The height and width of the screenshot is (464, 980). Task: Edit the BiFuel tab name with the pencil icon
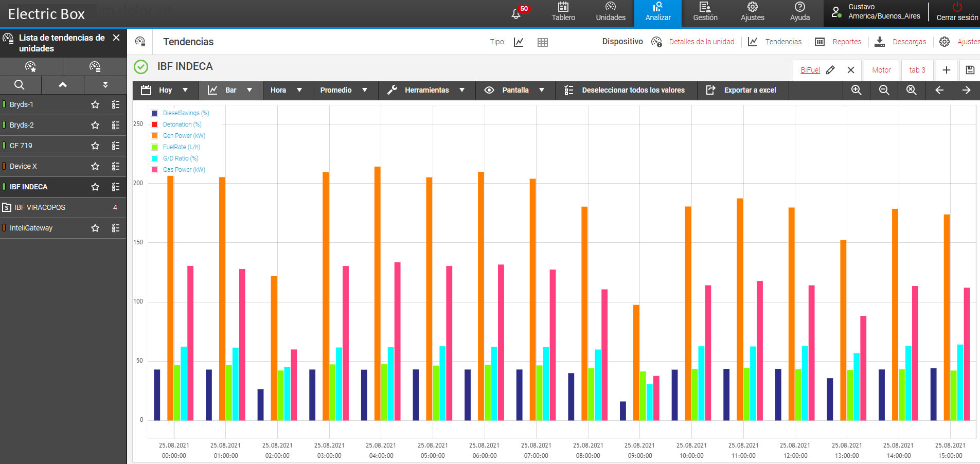point(830,70)
